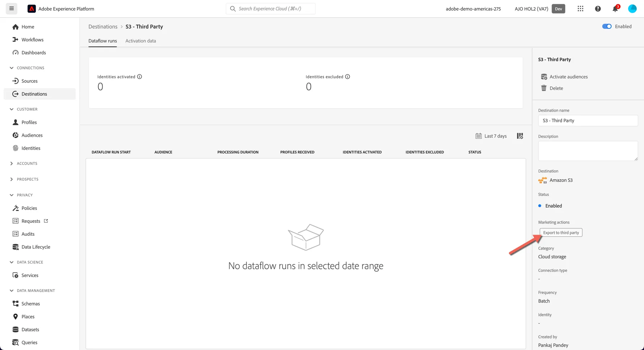
Task: Open the help question mark icon
Action: pyautogui.click(x=598, y=9)
